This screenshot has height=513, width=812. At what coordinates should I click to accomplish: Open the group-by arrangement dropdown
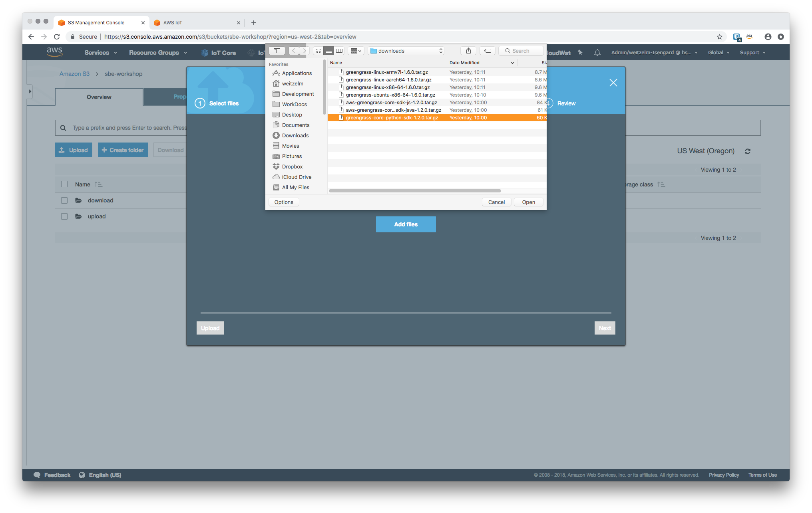[356, 51]
